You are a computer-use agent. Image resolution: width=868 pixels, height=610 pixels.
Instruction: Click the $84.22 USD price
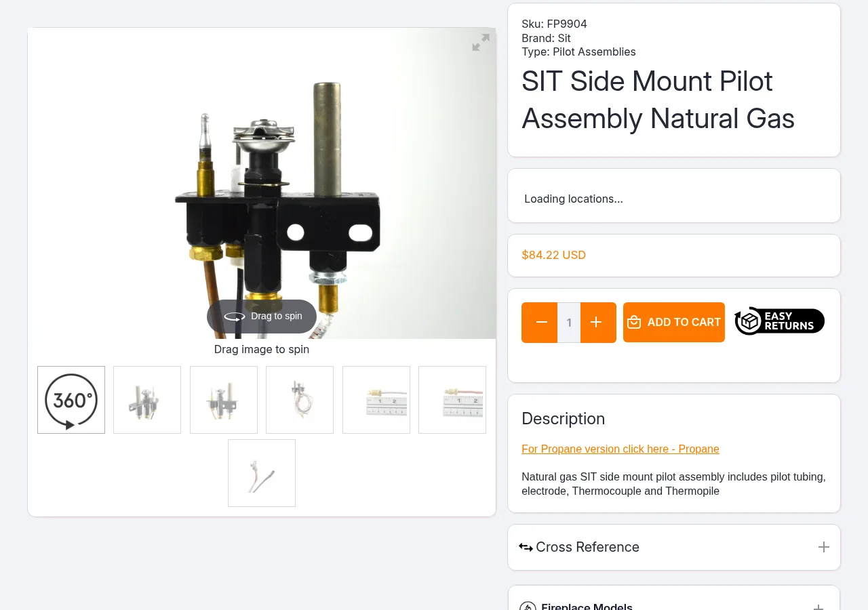click(x=553, y=256)
